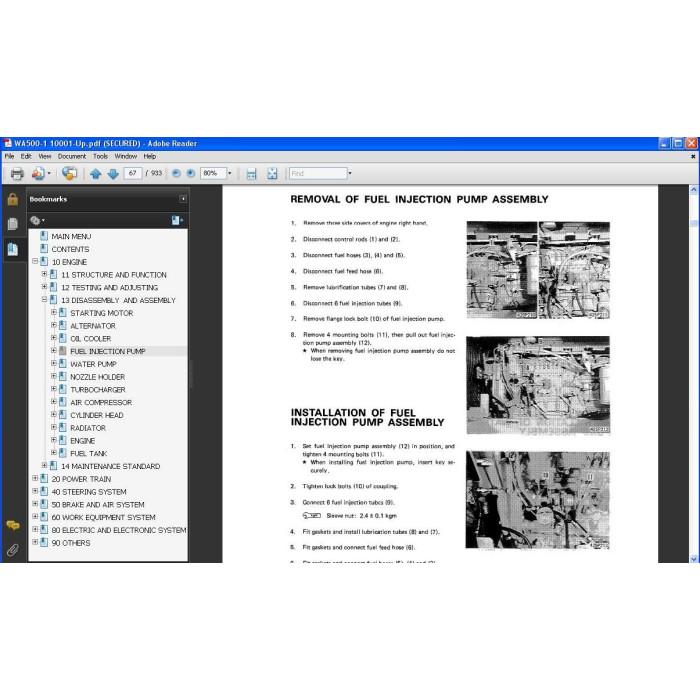Collapse the Bookmarks panel arrow button
This screenshot has height=700, width=700.
pyautogui.click(x=183, y=199)
